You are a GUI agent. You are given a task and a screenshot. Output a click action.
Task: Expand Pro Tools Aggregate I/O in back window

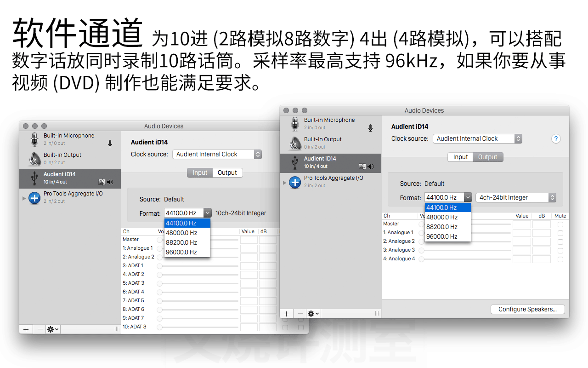(x=24, y=198)
